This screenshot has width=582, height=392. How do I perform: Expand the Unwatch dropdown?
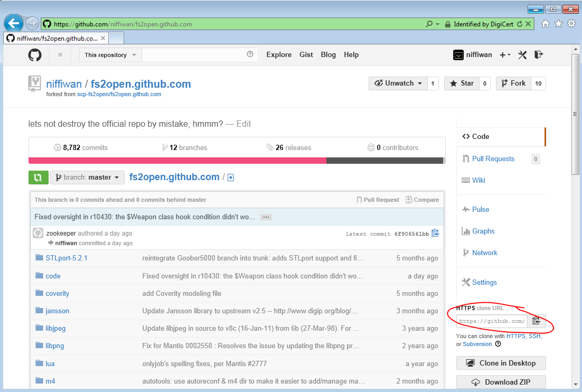pos(398,83)
